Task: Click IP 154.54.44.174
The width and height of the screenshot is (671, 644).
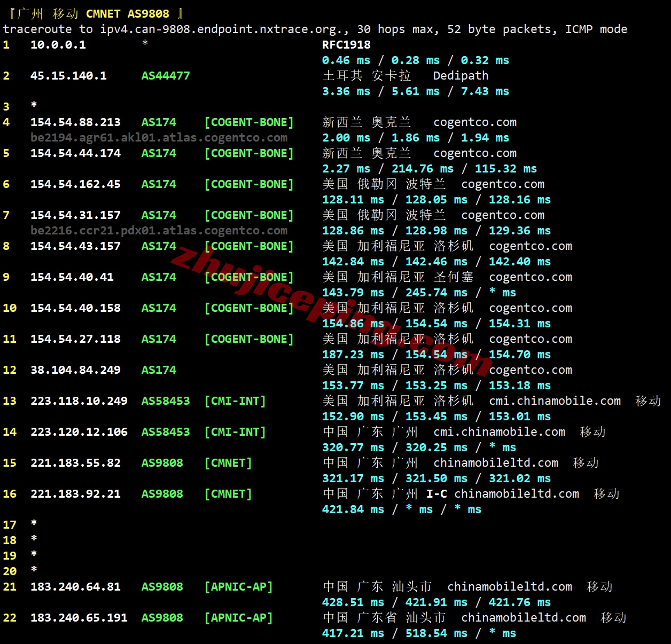Action: (x=75, y=153)
